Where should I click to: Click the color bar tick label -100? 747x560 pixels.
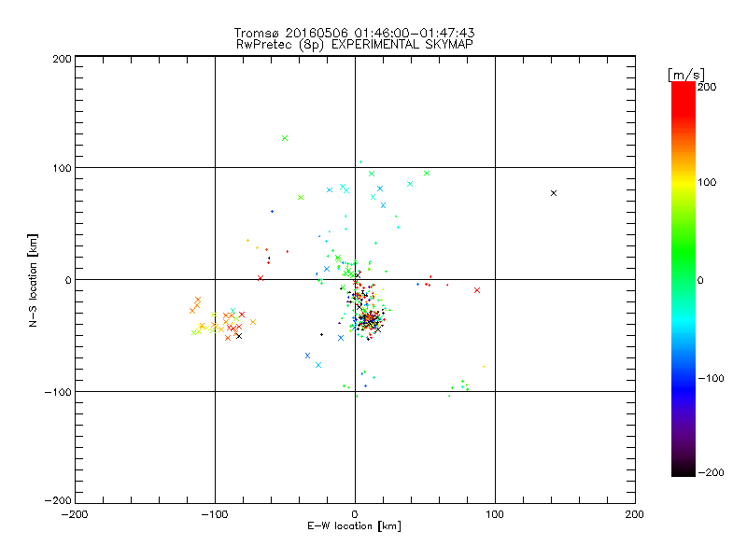point(711,378)
